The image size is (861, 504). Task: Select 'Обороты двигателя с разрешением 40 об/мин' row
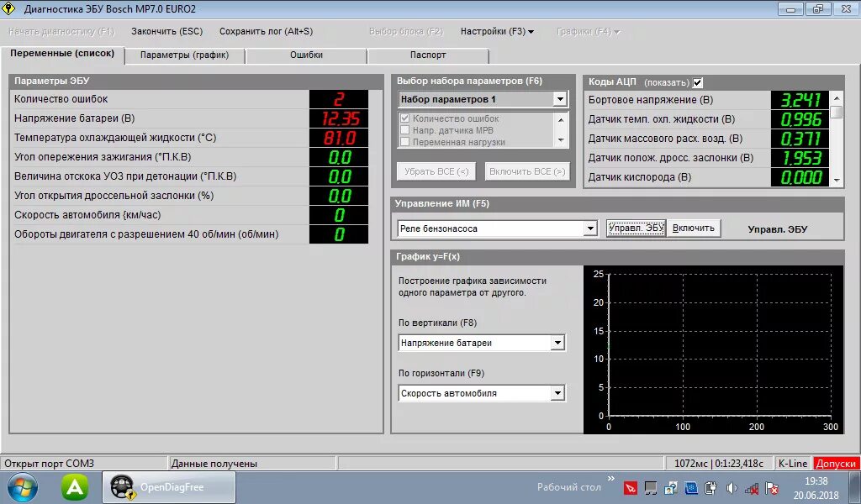(x=191, y=234)
